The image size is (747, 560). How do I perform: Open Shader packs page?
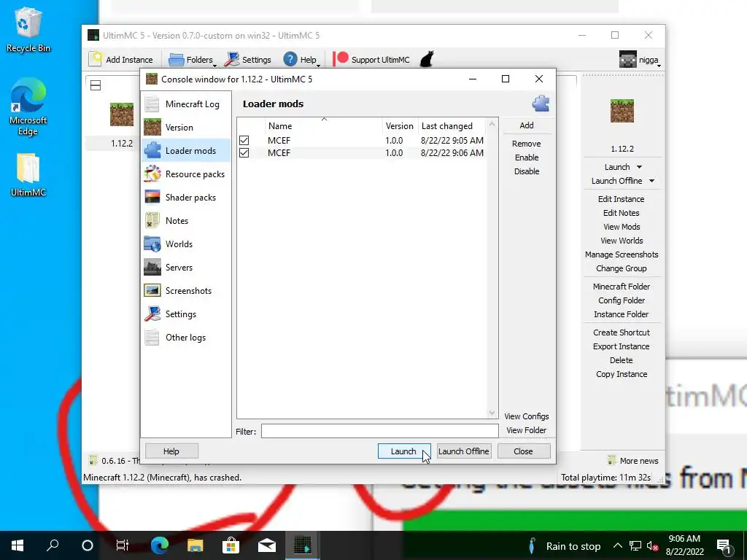point(186,197)
